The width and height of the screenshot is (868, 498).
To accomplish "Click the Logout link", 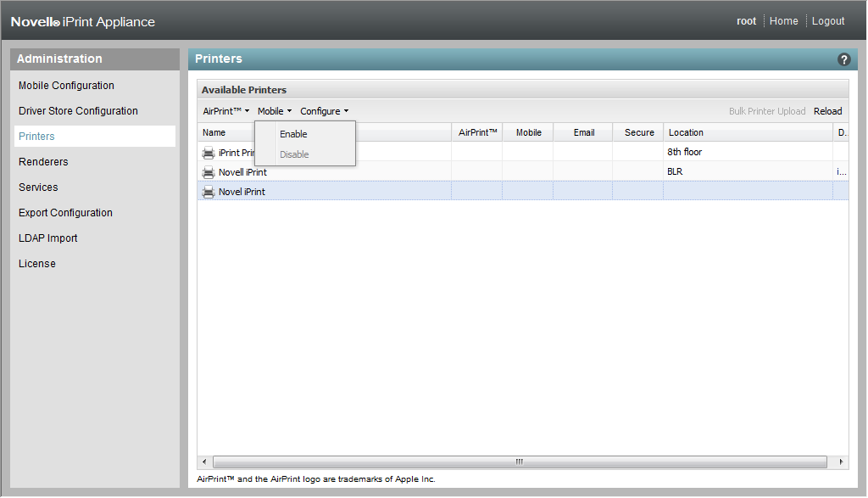I will pos(828,21).
